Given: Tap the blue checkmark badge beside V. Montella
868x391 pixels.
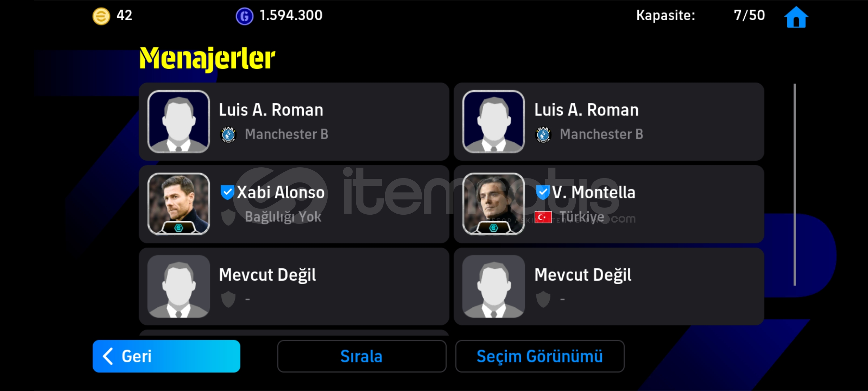Looking at the screenshot, I should (542, 192).
